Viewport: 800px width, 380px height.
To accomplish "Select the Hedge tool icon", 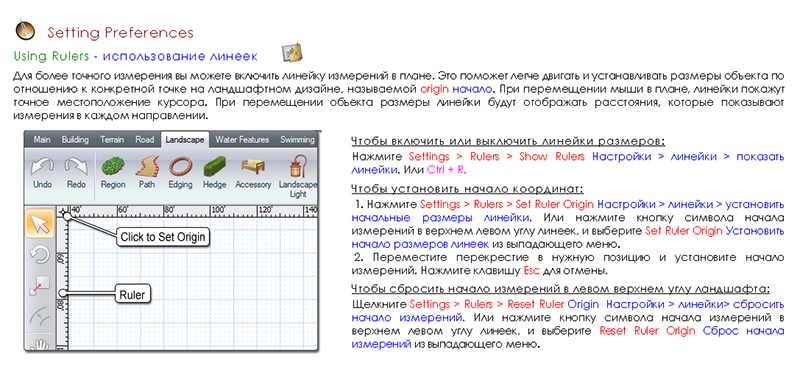I will point(215,167).
